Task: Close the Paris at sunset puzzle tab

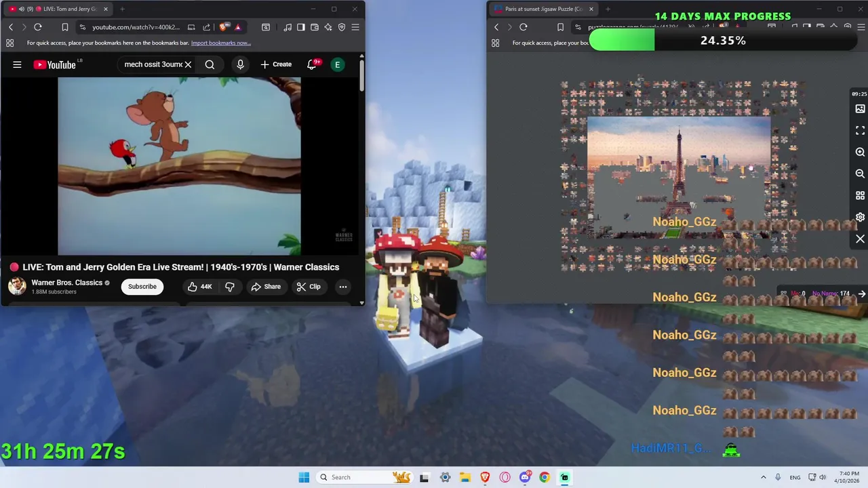Action: point(591,9)
